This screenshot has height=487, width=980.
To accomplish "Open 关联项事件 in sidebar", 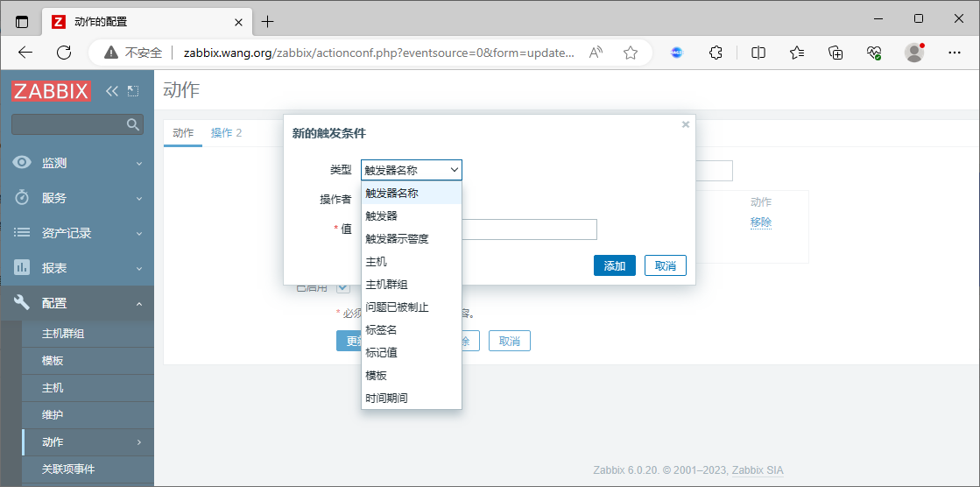I will (x=88, y=469).
